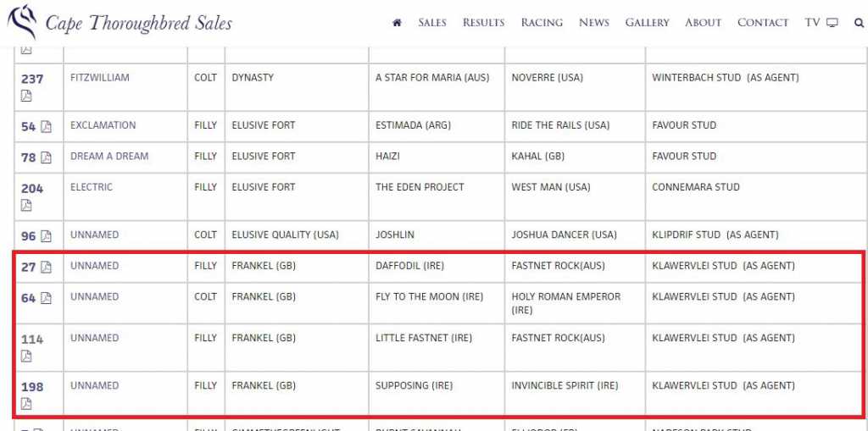868x431 pixels.
Task: Click the TV monitor icon
Action: (x=832, y=23)
